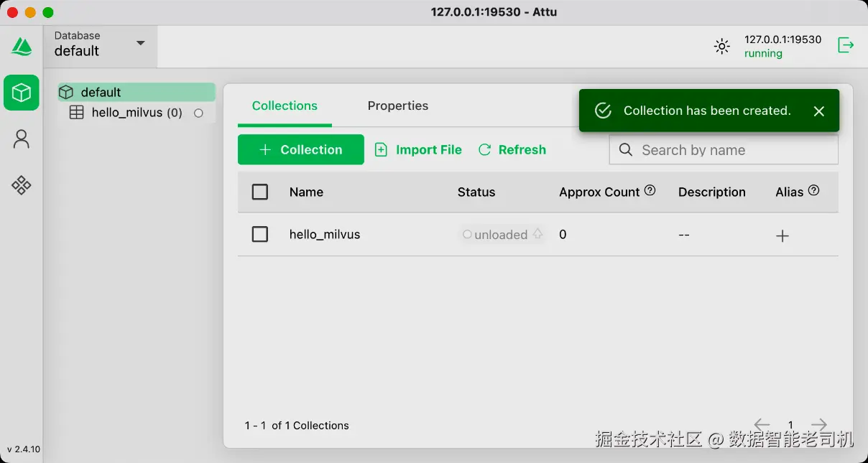The height and width of the screenshot is (463, 868).
Task: Click the search magnifier icon
Action: coord(626,149)
